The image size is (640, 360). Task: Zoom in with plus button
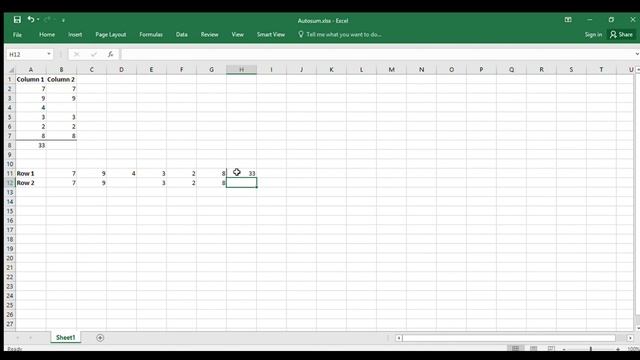(618, 349)
